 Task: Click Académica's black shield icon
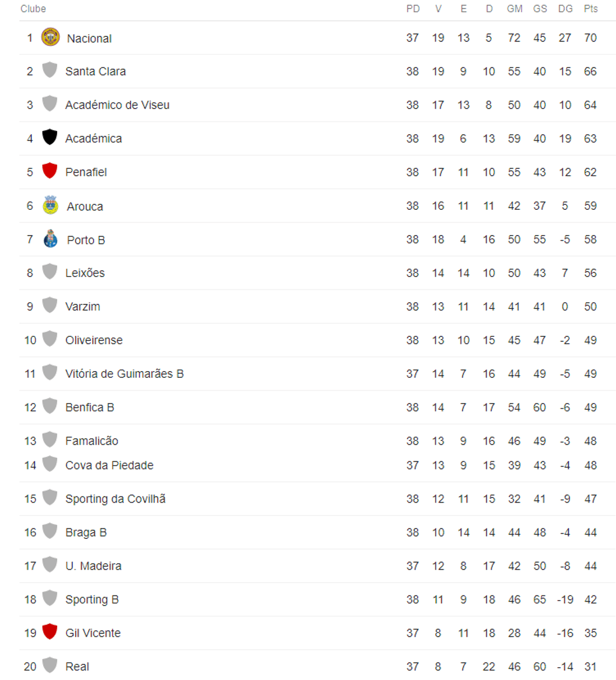[x=50, y=138]
